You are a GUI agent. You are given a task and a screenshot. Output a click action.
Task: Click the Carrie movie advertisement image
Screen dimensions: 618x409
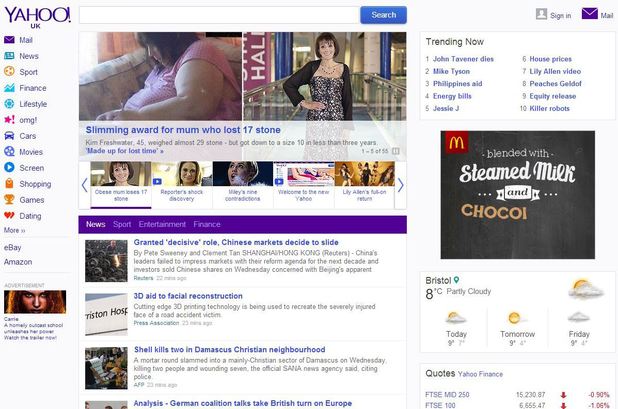(35, 302)
